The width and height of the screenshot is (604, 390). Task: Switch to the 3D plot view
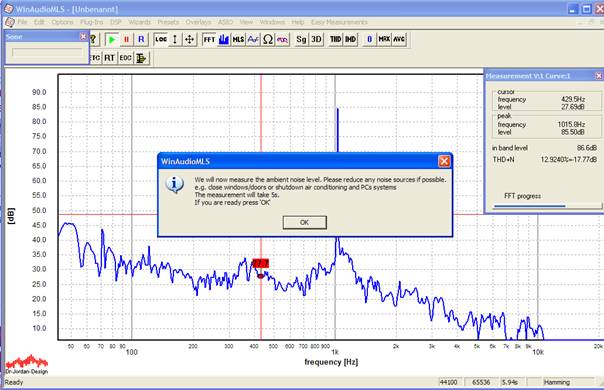coord(316,39)
